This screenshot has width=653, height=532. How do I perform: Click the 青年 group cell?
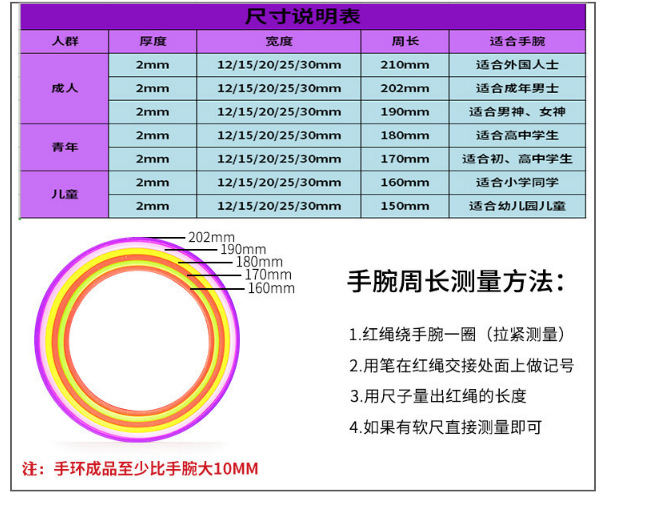(x=64, y=147)
